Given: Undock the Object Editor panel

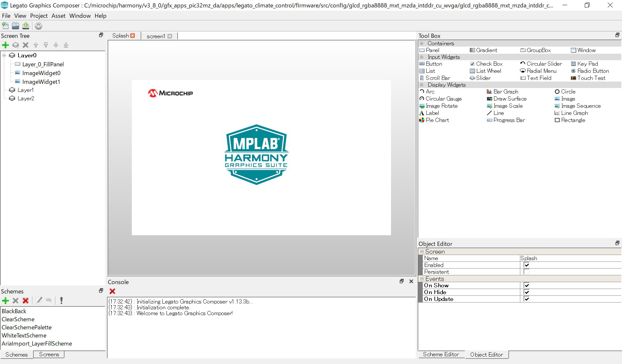Looking at the screenshot, I should point(617,243).
